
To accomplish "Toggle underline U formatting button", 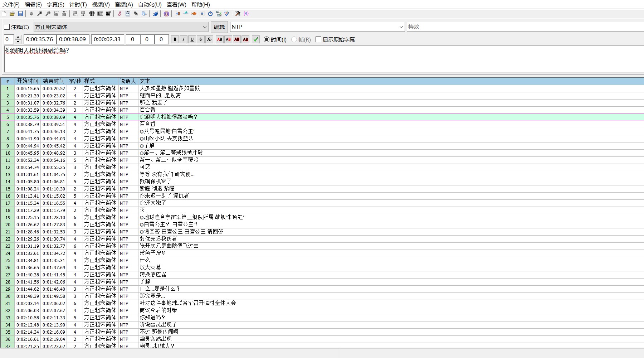I will click(x=192, y=39).
